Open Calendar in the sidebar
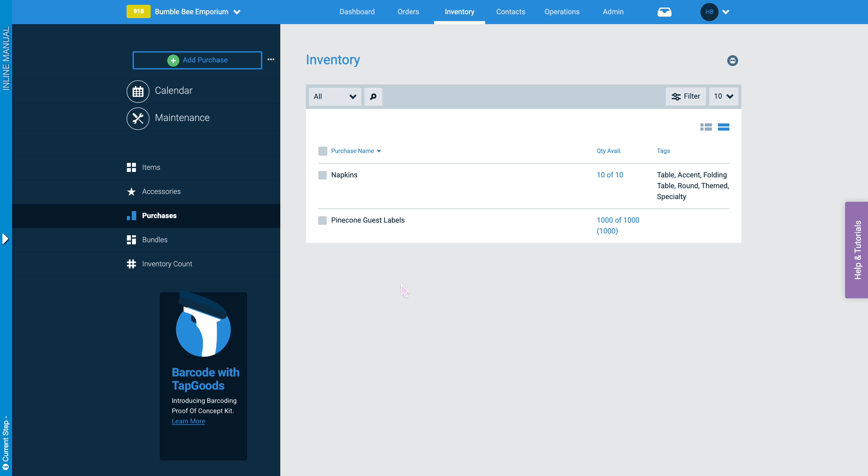The width and height of the screenshot is (868, 476). click(x=173, y=91)
